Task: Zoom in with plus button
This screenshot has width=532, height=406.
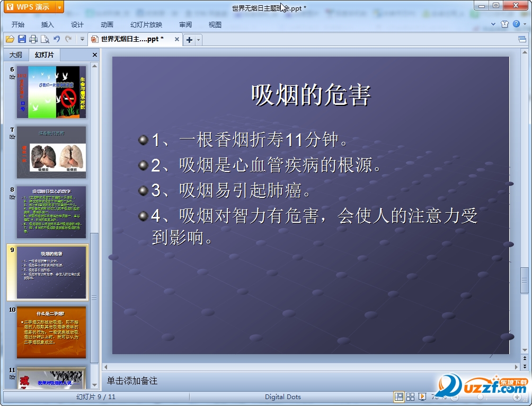Action: (517, 397)
